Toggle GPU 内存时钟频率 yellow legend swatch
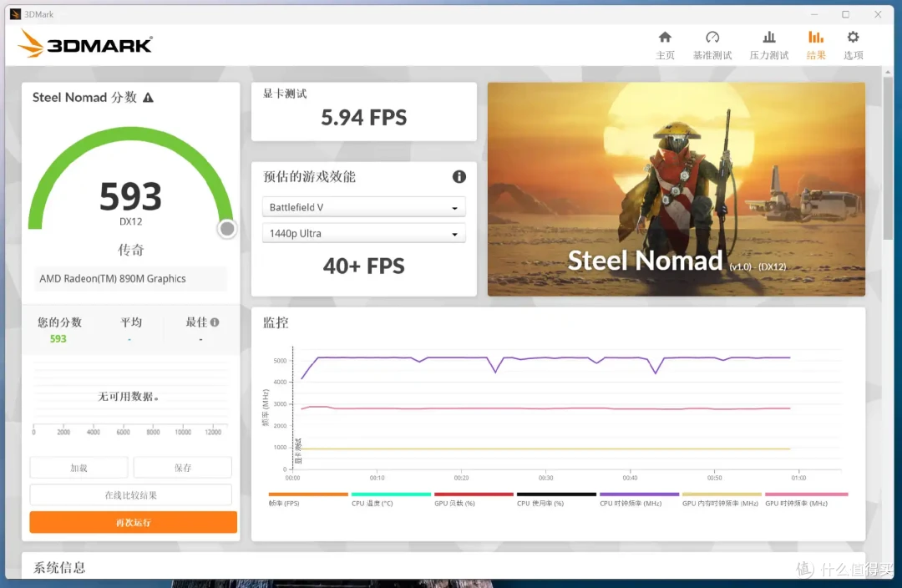 pos(722,494)
